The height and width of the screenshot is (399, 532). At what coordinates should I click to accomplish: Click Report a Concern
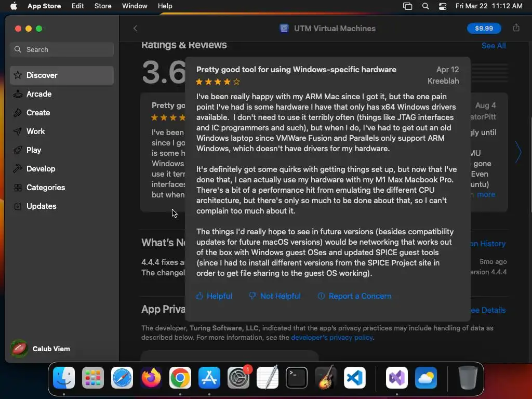[x=354, y=296]
